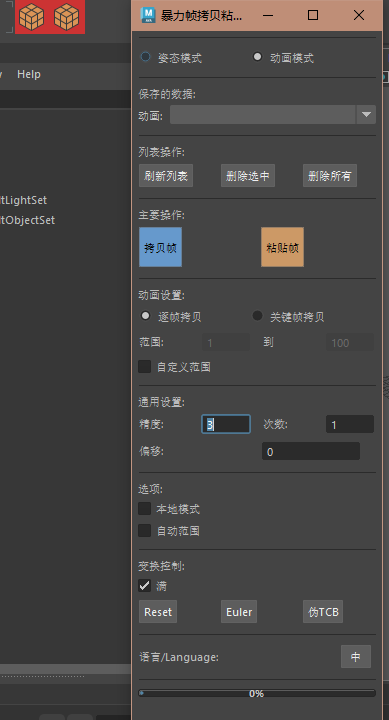Click the 伪TCB button

323,612
